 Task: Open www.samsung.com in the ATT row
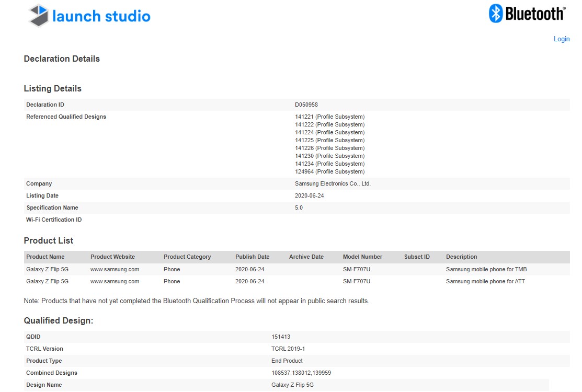pos(115,282)
